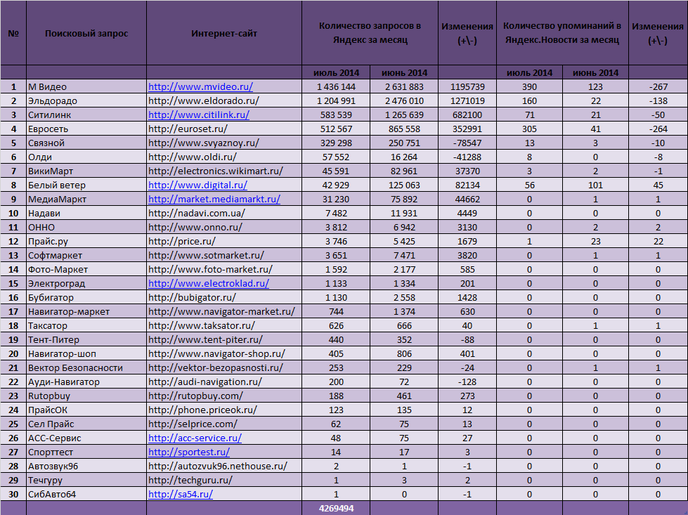Click the header '№'
Viewport: 688px width, 515px height.
[x=13, y=33]
